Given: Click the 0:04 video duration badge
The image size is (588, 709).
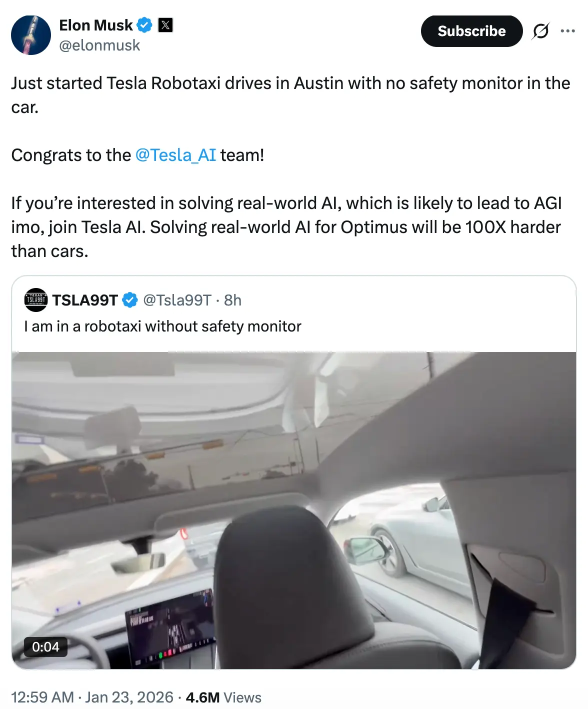Looking at the screenshot, I should pyautogui.click(x=45, y=647).
